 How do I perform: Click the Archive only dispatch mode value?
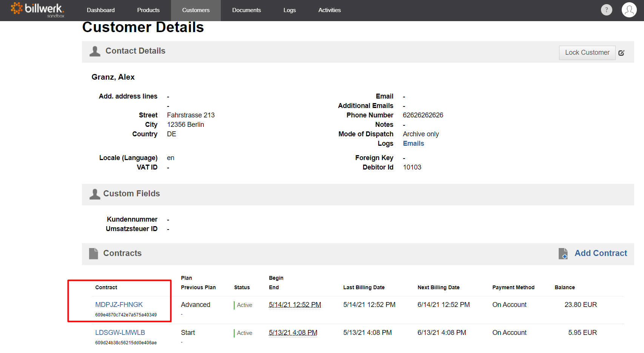(421, 134)
